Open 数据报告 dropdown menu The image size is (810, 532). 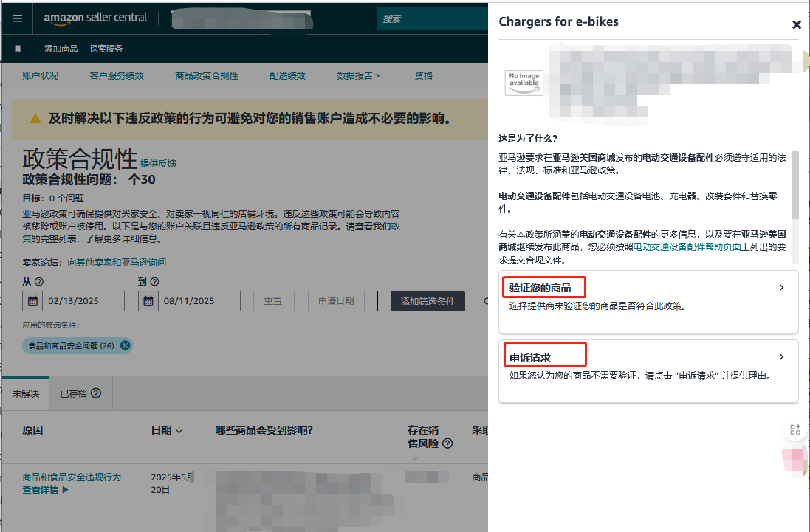coord(359,76)
